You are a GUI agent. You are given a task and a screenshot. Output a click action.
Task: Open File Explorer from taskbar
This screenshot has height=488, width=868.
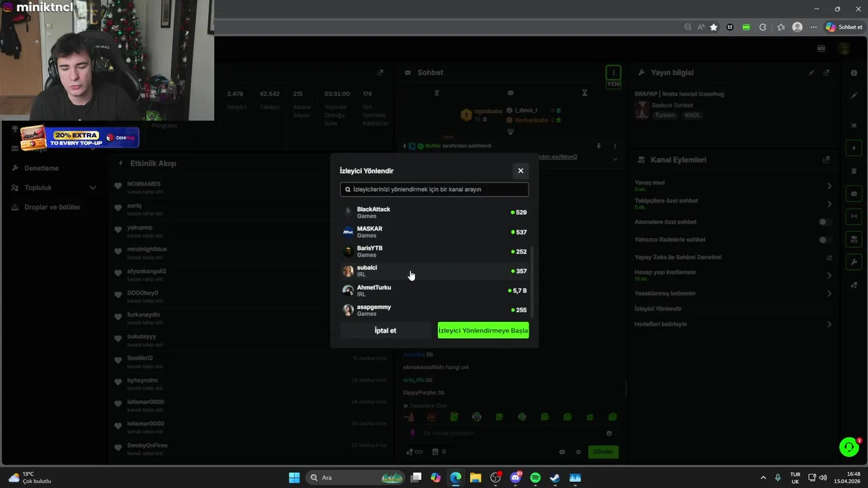coord(475,478)
